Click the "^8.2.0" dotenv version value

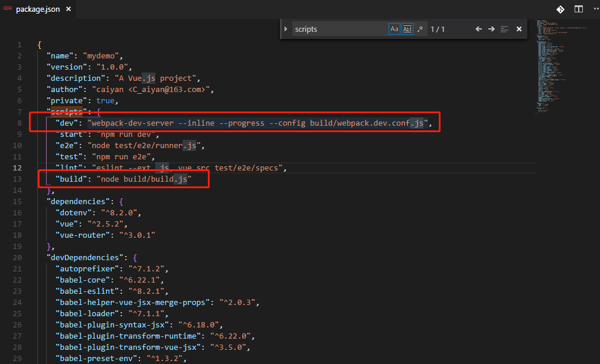coord(119,212)
